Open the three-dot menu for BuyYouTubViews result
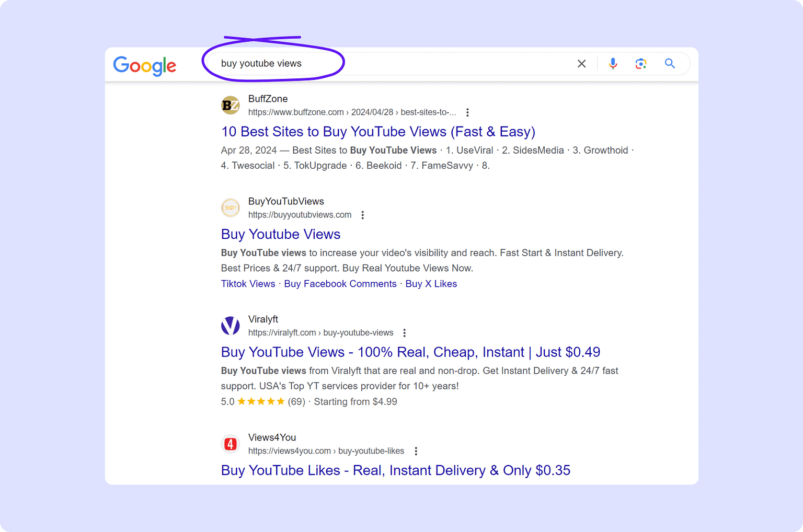Image resolution: width=803 pixels, height=532 pixels. click(x=362, y=214)
